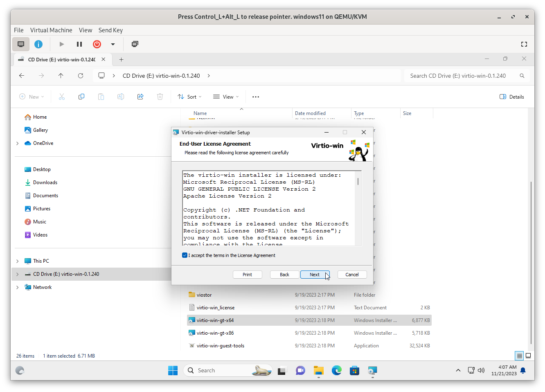545x392 pixels.
Task: Click the license text scrollbar thumb
Action: 358,181
